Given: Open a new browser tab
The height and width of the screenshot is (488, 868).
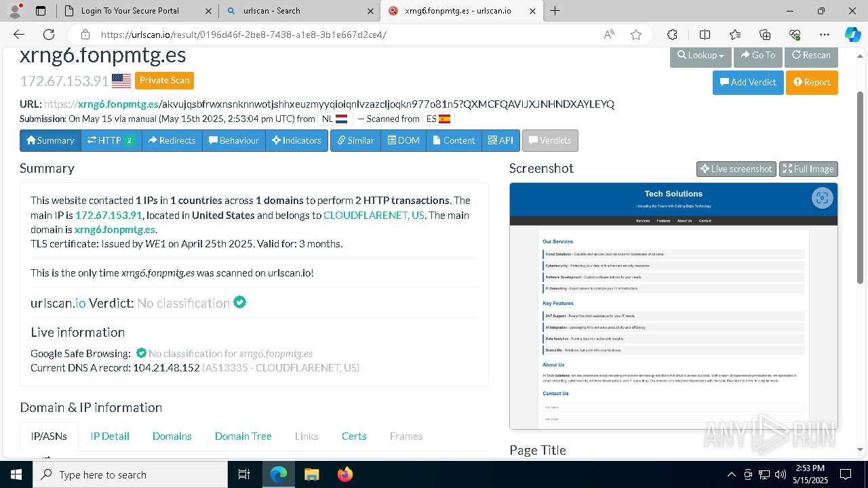Looking at the screenshot, I should click(x=555, y=11).
